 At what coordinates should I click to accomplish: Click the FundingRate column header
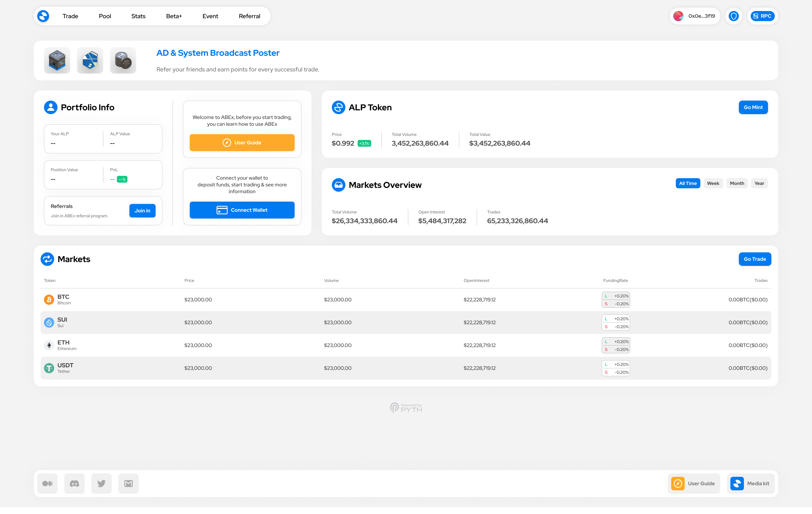pyautogui.click(x=615, y=280)
